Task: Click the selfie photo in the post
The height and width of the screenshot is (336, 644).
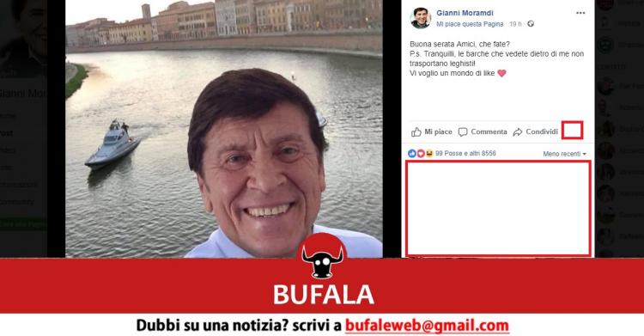Action: [224, 129]
